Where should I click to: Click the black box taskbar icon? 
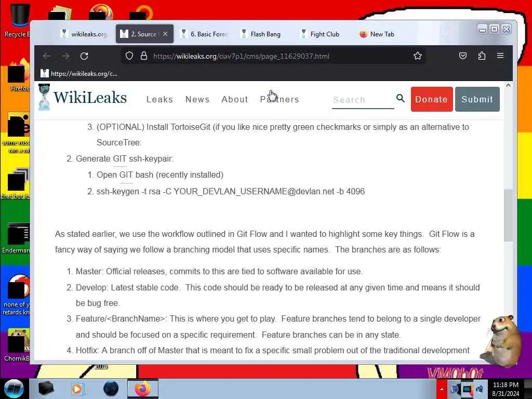pyautogui.click(x=46, y=389)
